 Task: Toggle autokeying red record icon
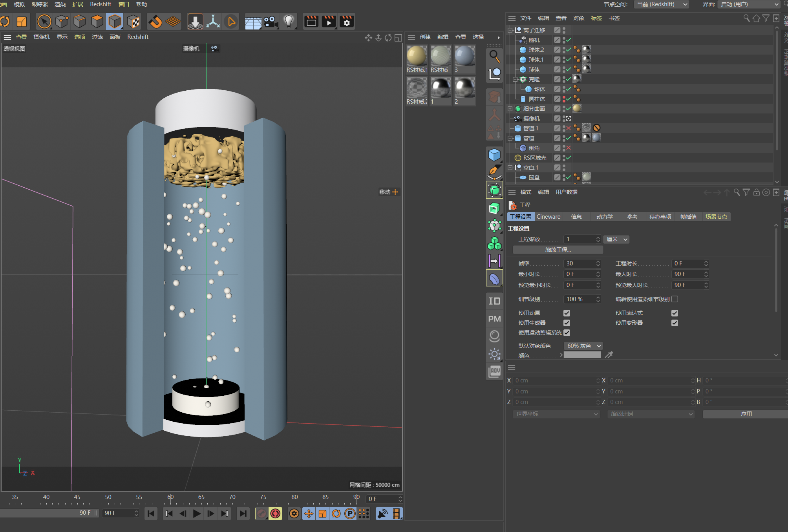coord(276,514)
